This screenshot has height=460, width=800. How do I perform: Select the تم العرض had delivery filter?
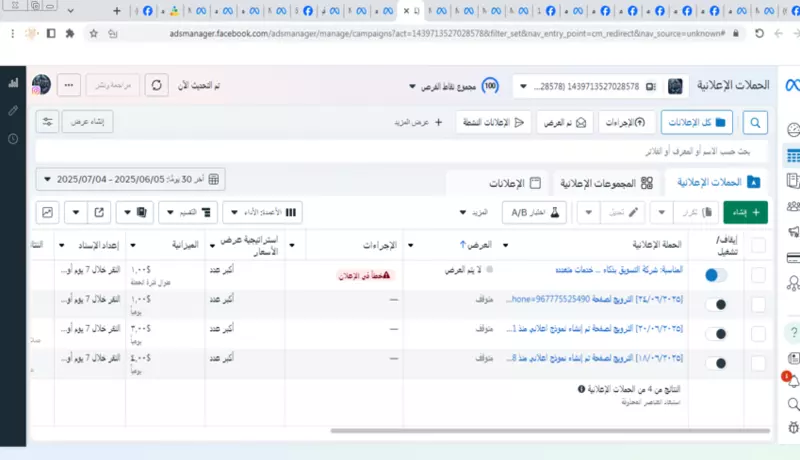(x=565, y=122)
